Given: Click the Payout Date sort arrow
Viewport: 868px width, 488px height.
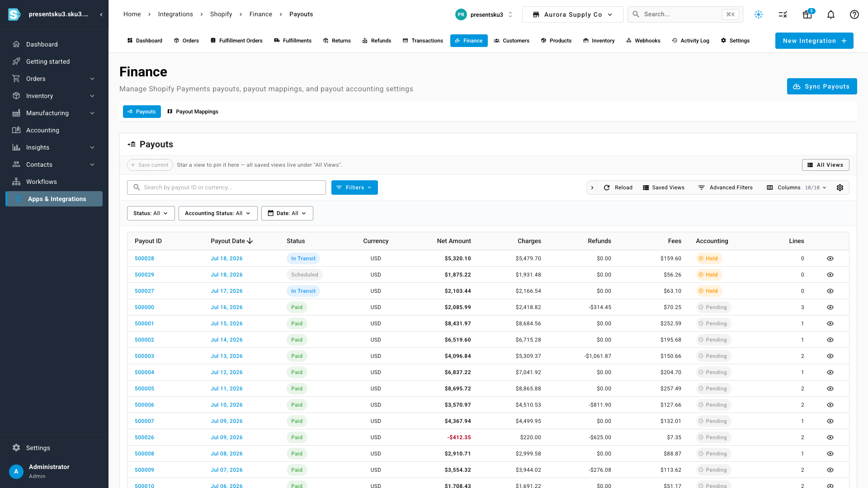Looking at the screenshot, I should click(x=250, y=241).
